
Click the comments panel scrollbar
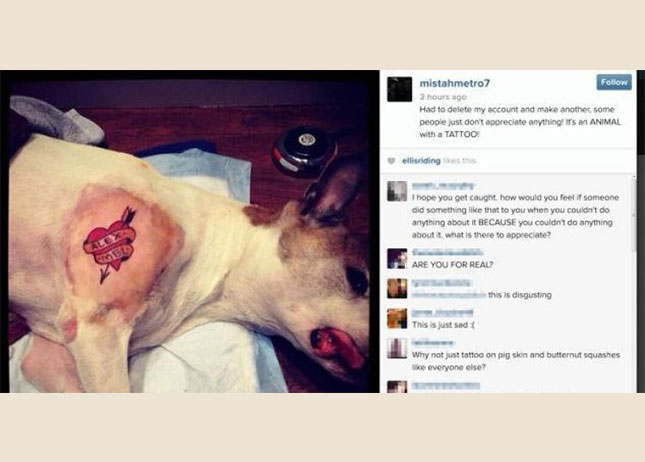tap(634, 283)
